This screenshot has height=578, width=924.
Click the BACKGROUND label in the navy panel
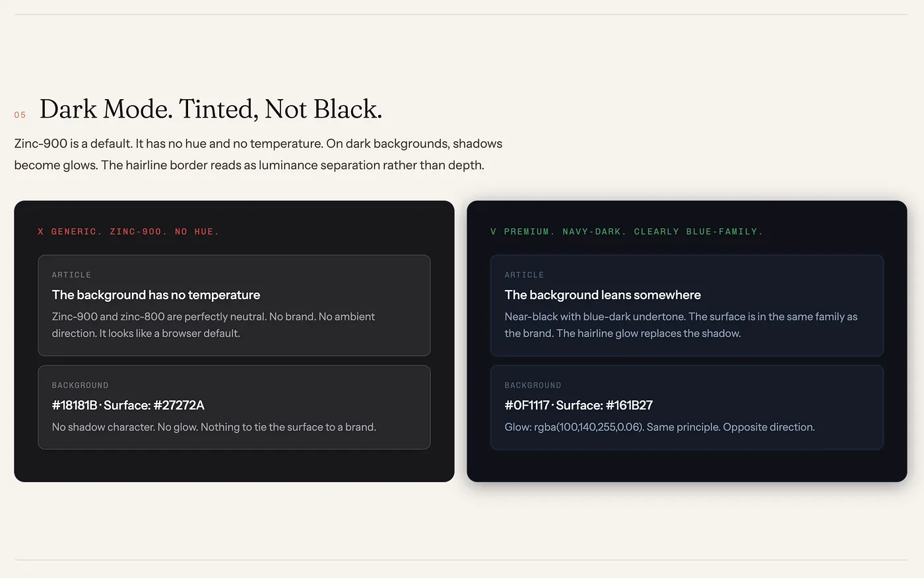point(533,385)
